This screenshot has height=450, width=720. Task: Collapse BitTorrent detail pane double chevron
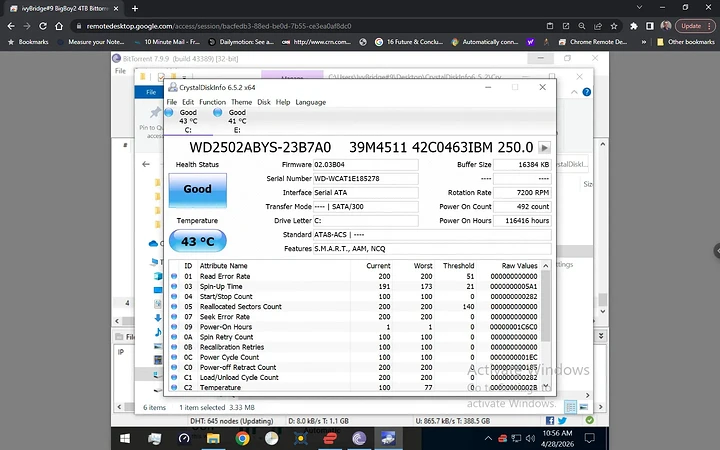(601, 336)
